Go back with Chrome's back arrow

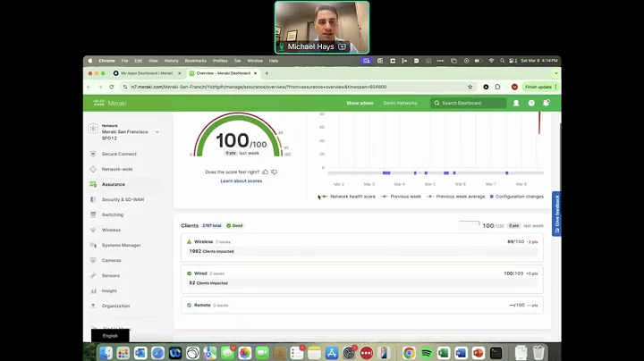89,87
